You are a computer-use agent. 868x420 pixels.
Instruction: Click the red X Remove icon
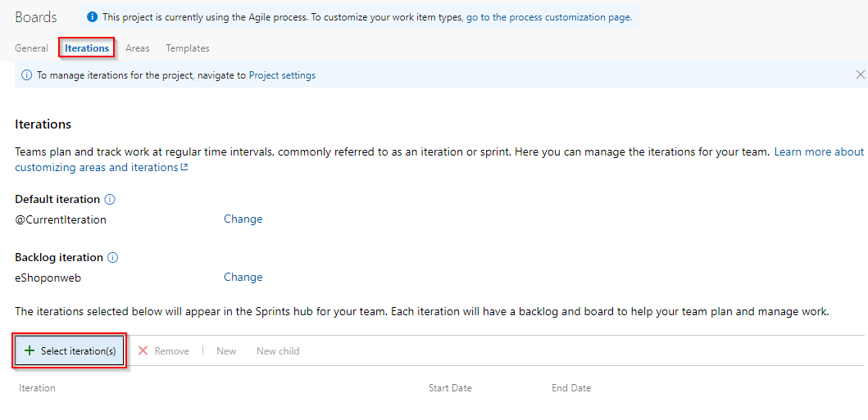point(143,351)
